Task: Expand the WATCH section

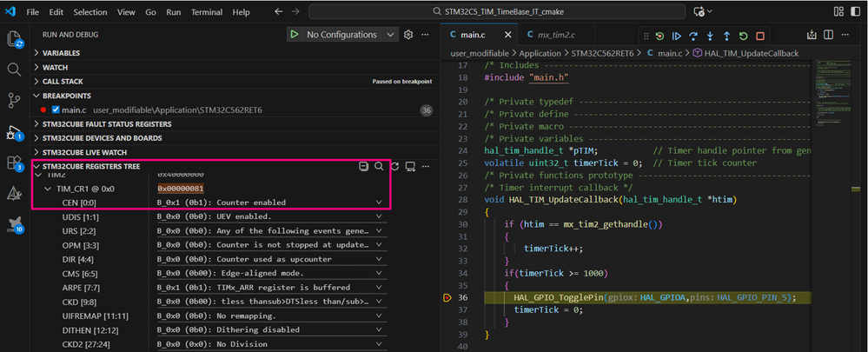Action: click(55, 67)
